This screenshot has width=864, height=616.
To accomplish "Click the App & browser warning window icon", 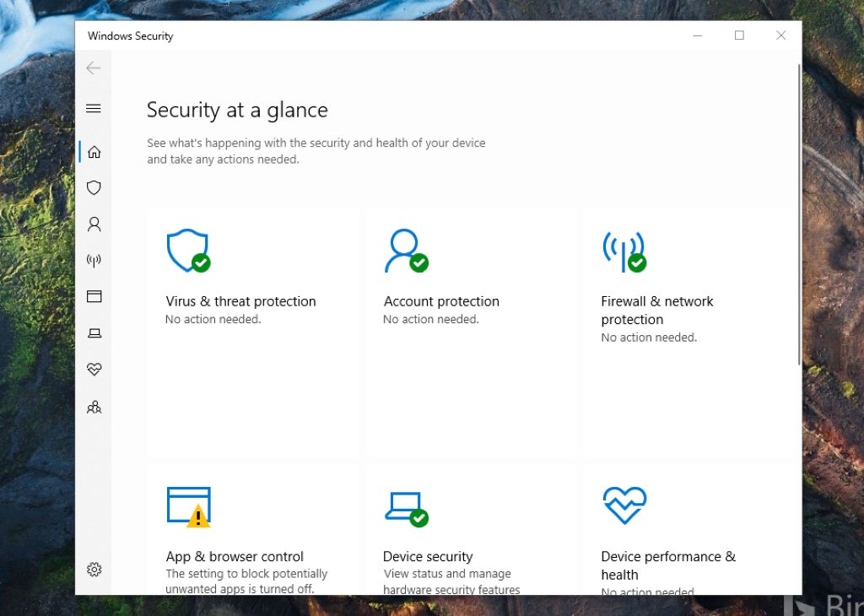I will click(188, 507).
